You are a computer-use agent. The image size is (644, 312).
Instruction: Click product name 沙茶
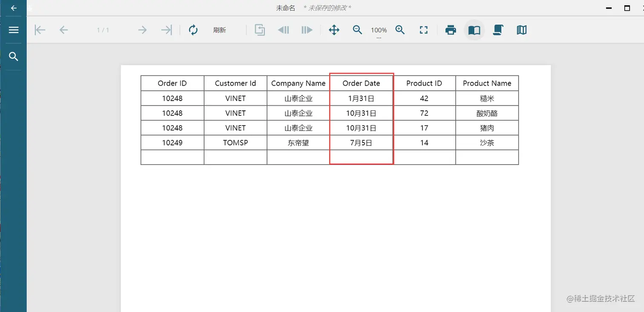[487, 143]
